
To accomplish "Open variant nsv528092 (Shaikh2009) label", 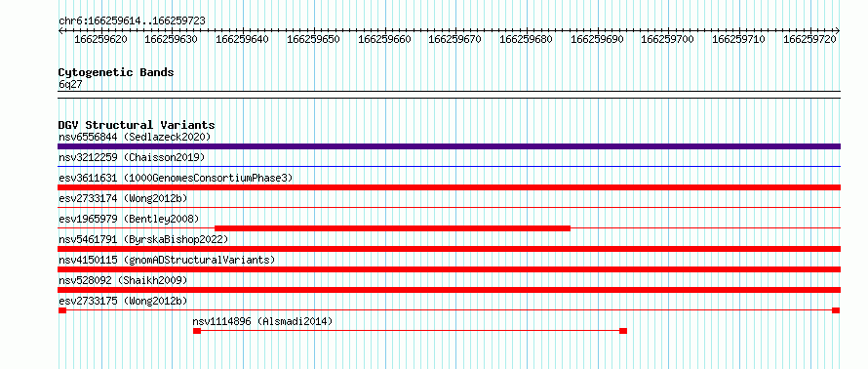I will [123, 280].
